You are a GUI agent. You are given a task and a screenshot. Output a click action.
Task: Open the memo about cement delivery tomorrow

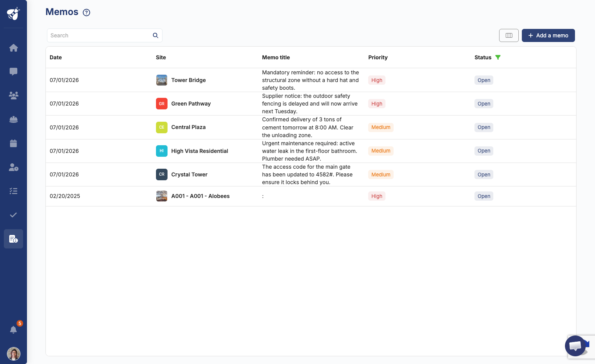tap(308, 127)
